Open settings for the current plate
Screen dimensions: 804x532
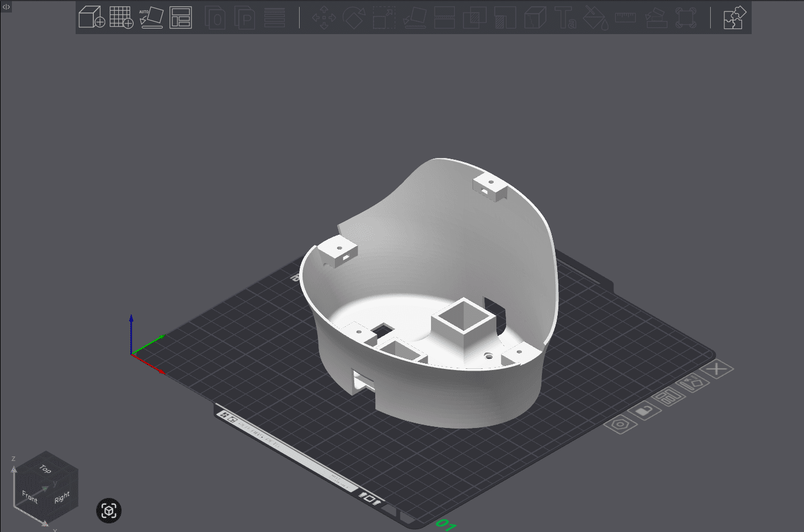click(x=620, y=424)
